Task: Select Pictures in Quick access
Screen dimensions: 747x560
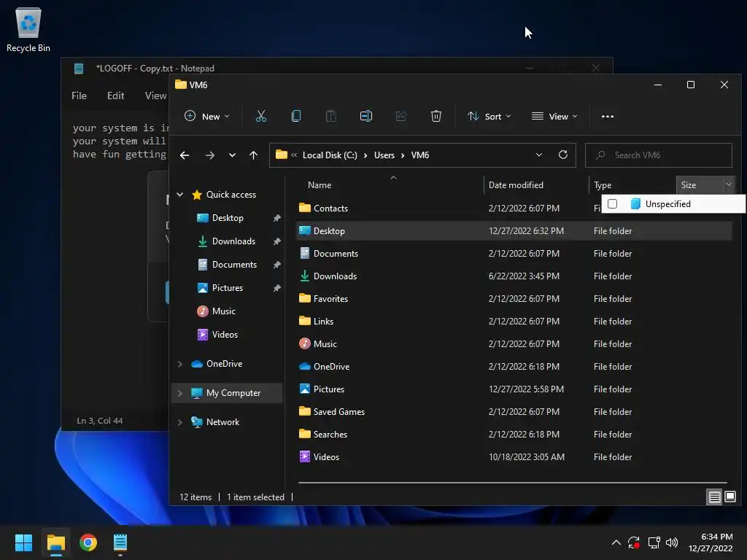Action: 228,287
